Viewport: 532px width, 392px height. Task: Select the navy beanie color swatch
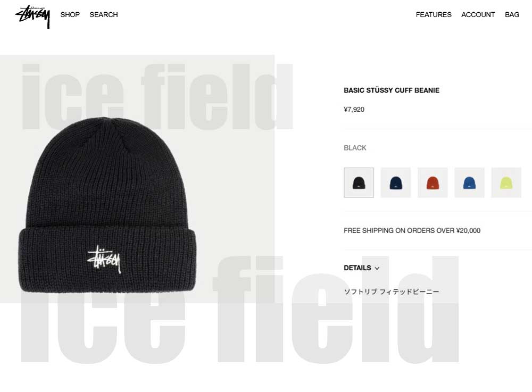point(396,182)
